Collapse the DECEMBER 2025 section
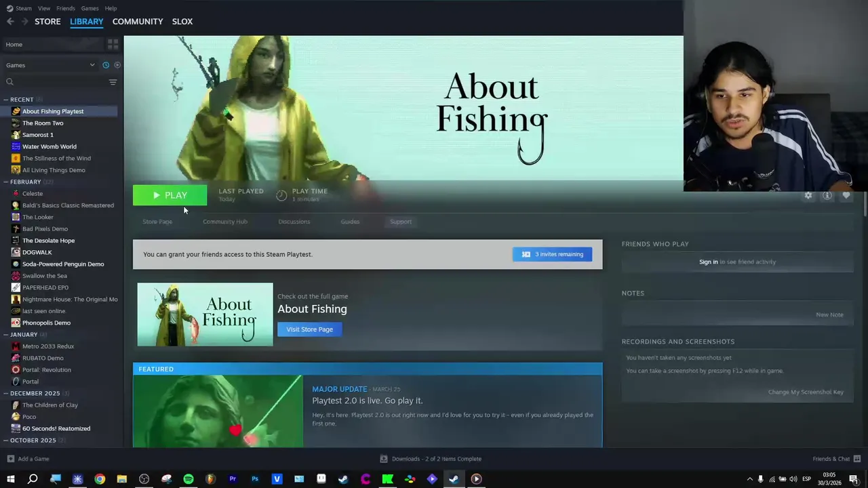 [x=5, y=393]
